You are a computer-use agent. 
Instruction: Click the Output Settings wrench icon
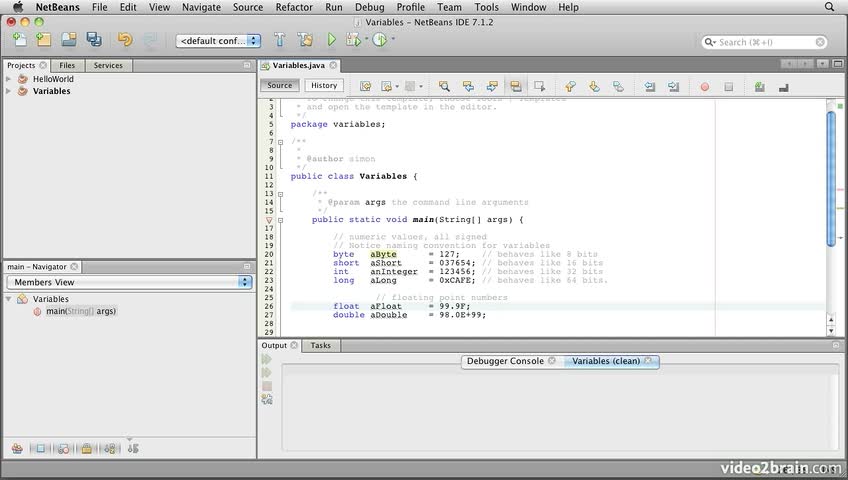pyautogui.click(x=267, y=399)
